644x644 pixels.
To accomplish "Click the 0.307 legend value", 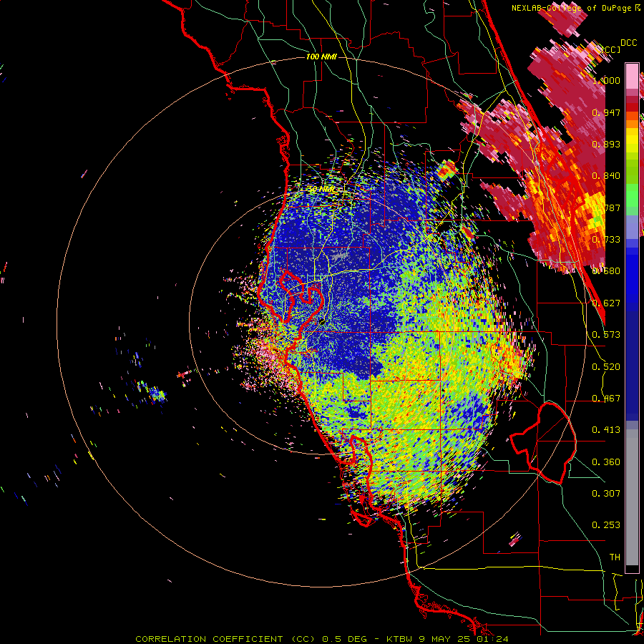I will [606, 494].
